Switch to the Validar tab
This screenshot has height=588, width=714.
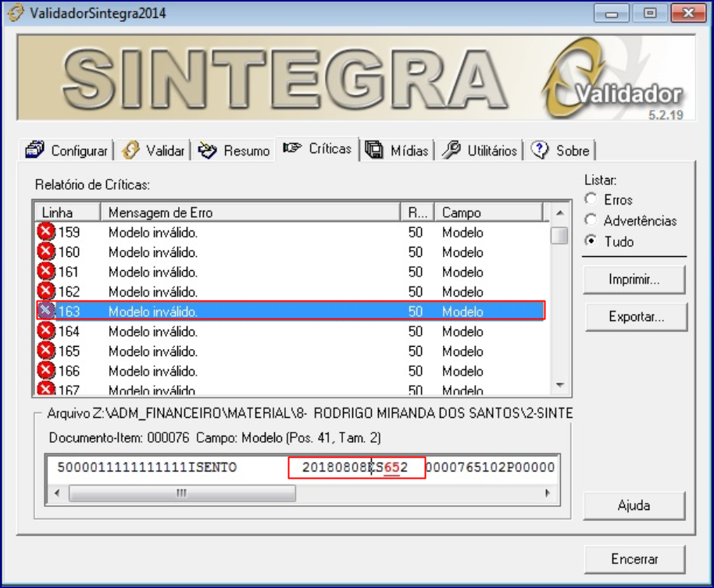[x=153, y=150]
